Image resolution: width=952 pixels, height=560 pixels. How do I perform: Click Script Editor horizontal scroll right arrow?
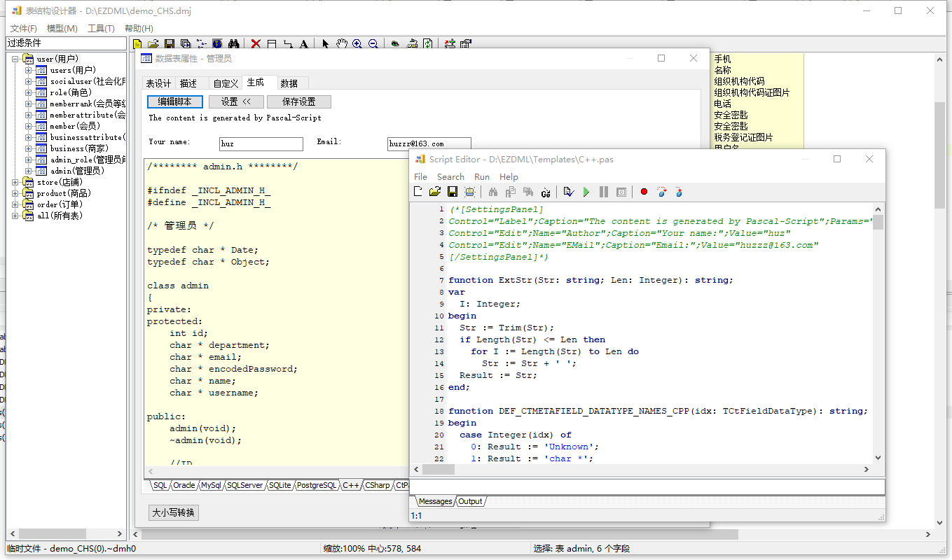867,470
